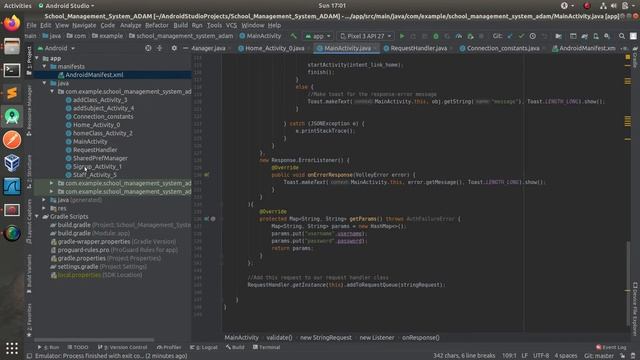Toggle the Build Variants side panel

point(29,273)
